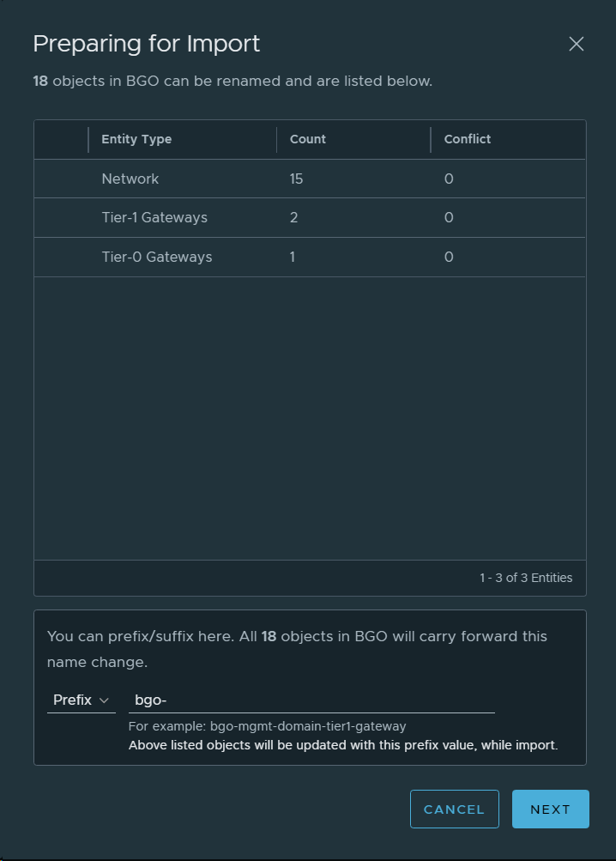Click the Tier-0 Gateways count value 1
The height and width of the screenshot is (861, 616).
293,257
